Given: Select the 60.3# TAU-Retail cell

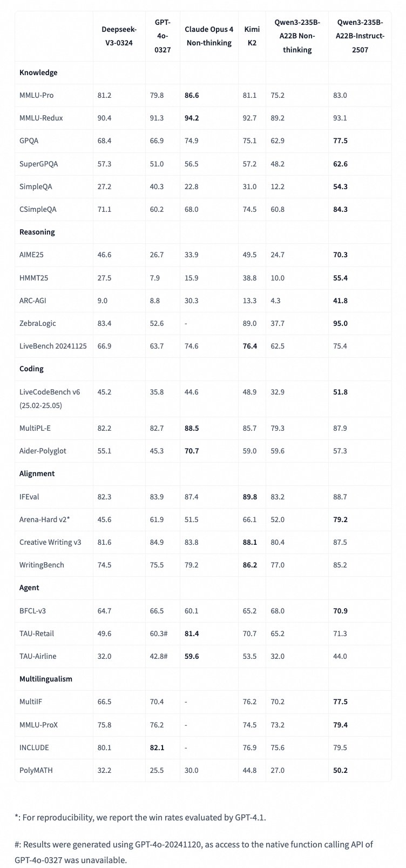Looking at the screenshot, I should (160, 633).
